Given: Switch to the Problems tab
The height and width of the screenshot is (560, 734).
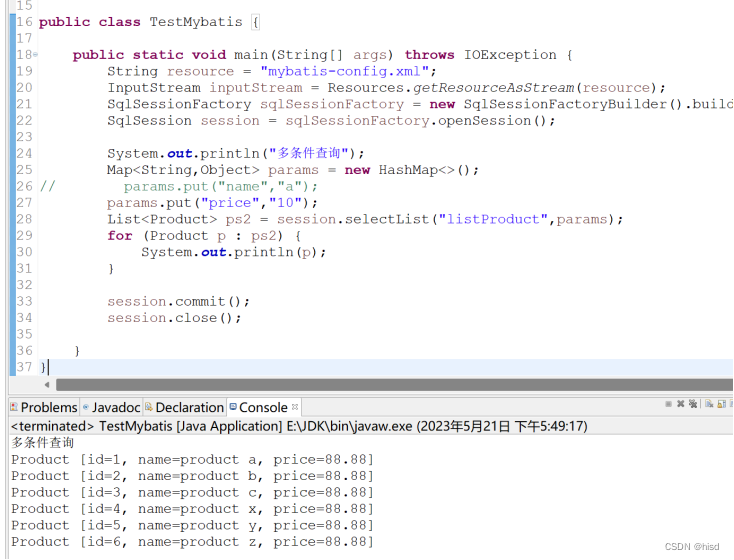Looking at the screenshot, I should [44, 407].
